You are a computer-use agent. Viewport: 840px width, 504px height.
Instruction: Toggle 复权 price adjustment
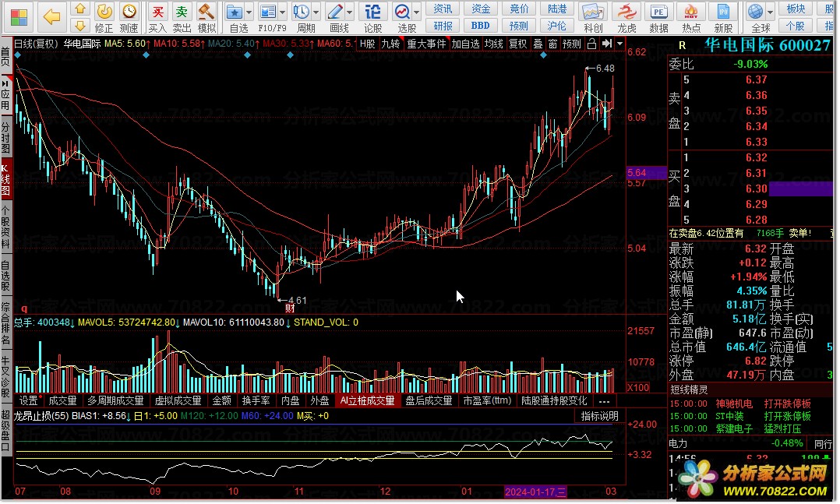tap(517, 44)
